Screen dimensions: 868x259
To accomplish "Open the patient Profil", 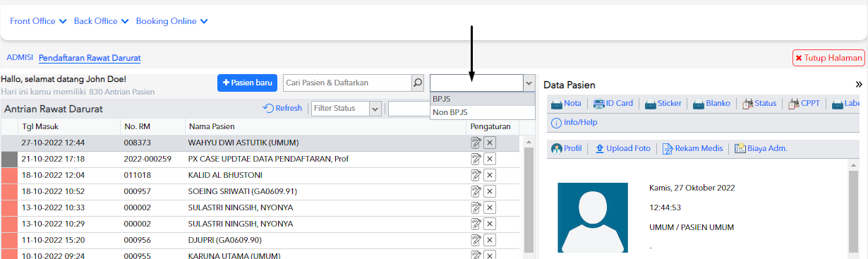I will coord(566,148).
